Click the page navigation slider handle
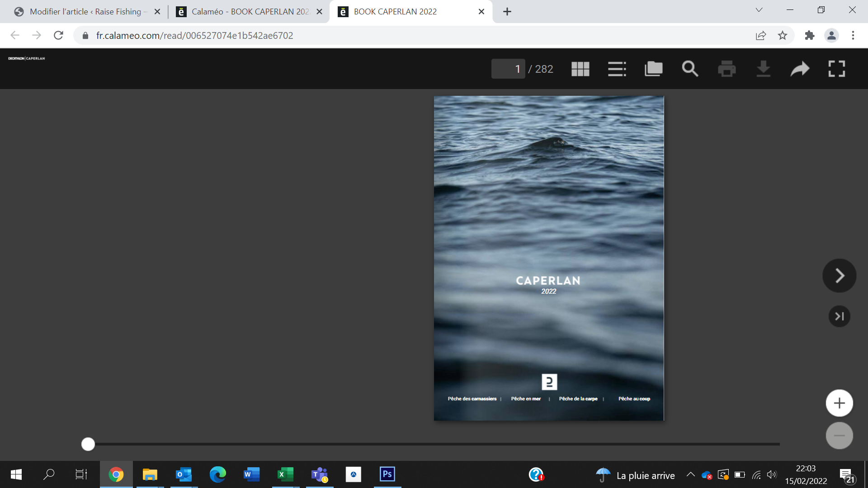 click(x=88, y=444)
